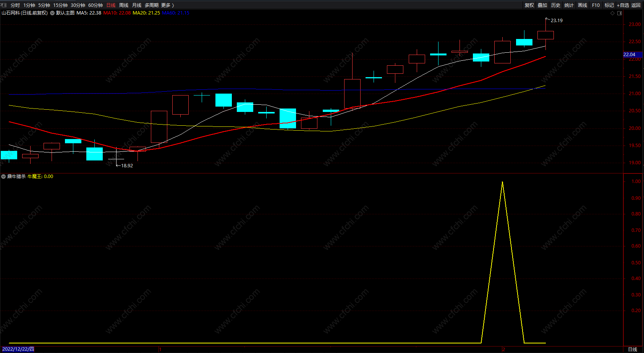The image size is (644, 353).
Task: Switch to 1分钟 period tab
Action: click(29, 5)
